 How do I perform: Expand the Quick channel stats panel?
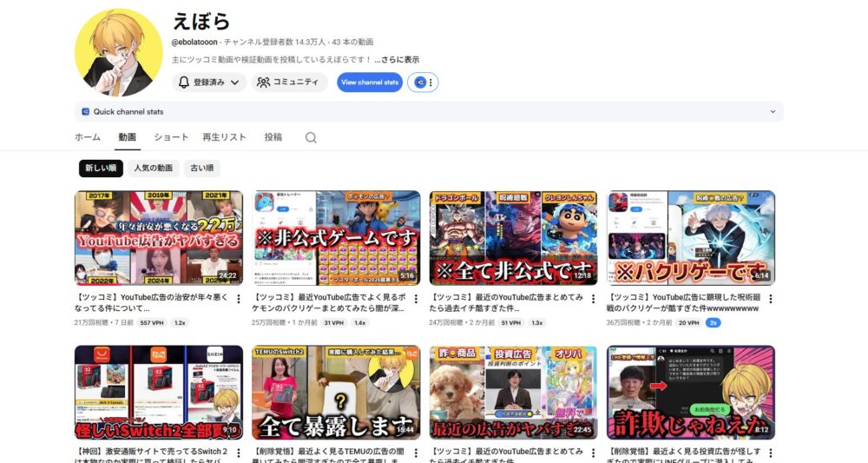[773, 112]
